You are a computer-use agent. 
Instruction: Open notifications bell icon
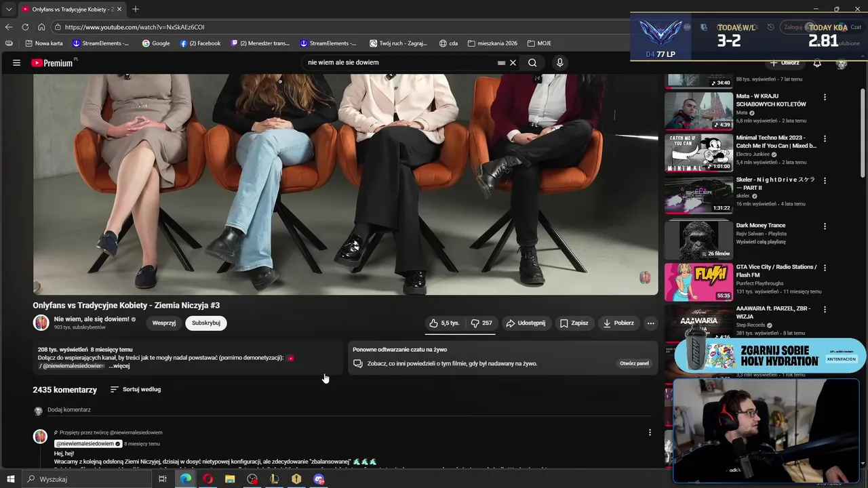(817, 64)
